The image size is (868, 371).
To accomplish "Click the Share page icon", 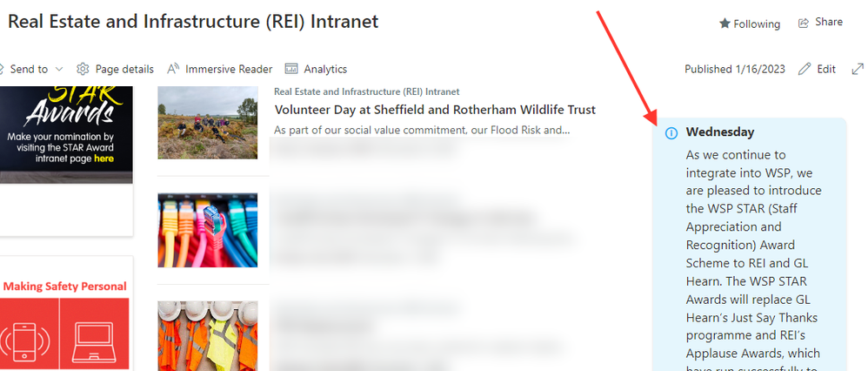I will coord(804,23).
